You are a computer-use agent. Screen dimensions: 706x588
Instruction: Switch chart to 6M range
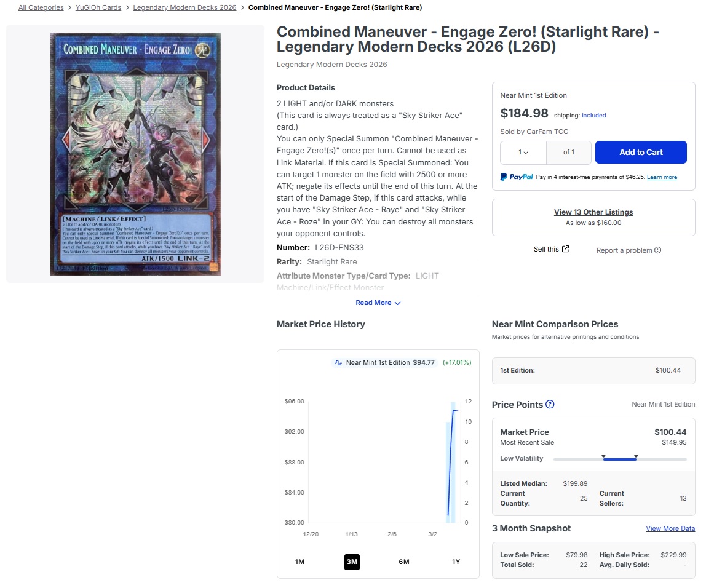(404, 562)
